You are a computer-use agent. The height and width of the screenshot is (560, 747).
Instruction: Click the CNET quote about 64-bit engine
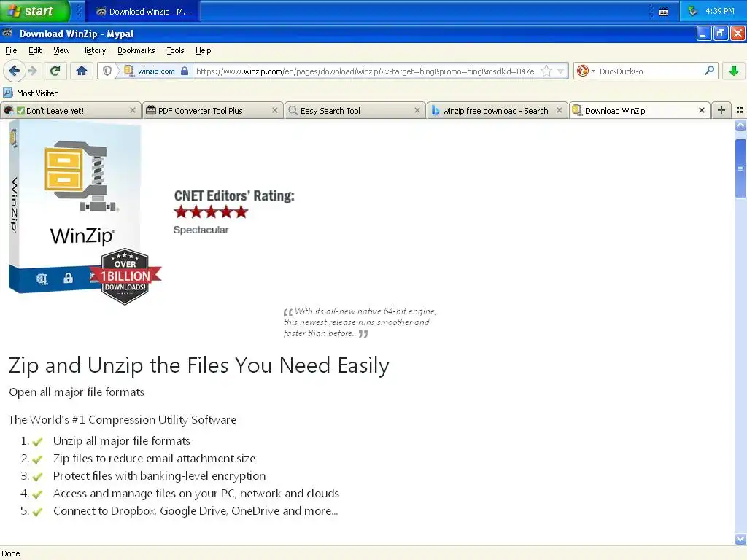(360, 322)
